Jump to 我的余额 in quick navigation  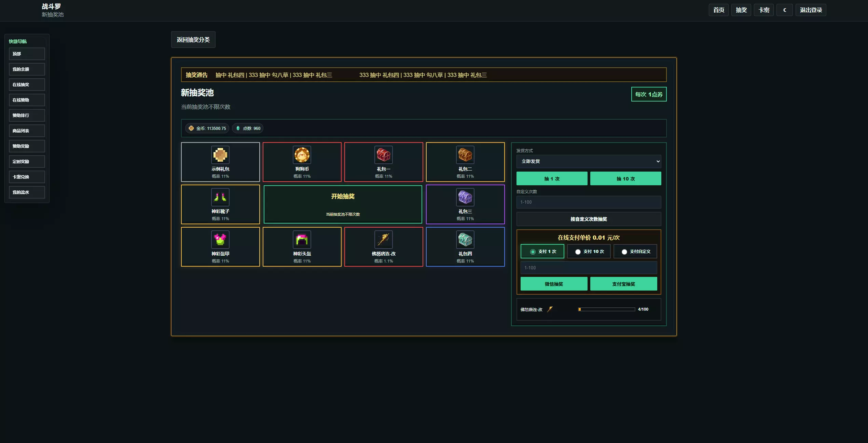tap(27, 69)
